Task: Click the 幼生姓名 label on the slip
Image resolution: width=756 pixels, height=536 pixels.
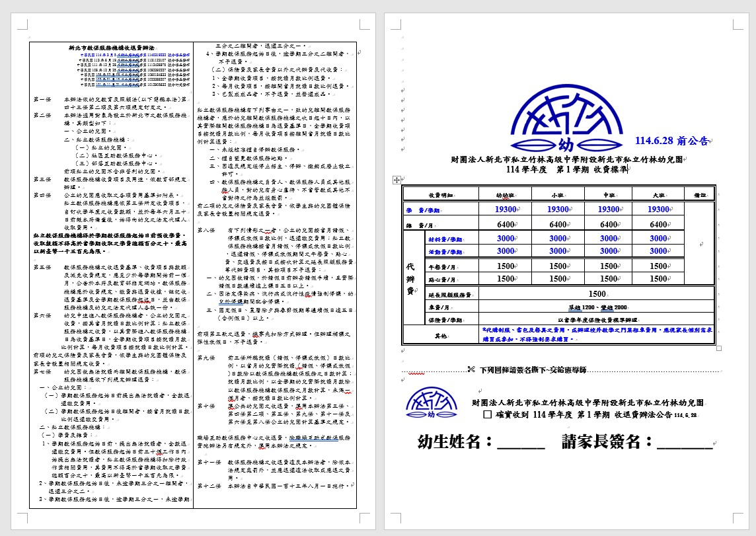Action: 455,441
